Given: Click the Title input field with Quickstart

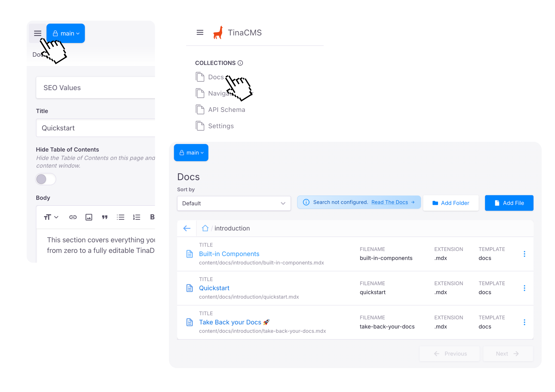Looking at the screenshot, I should 95,128.
